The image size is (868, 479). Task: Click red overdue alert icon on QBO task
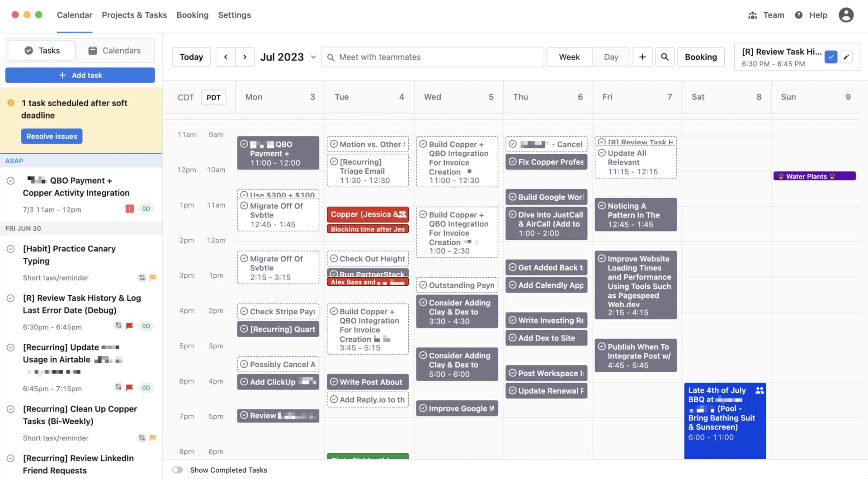pyautogui.click(x=130, y=209)
